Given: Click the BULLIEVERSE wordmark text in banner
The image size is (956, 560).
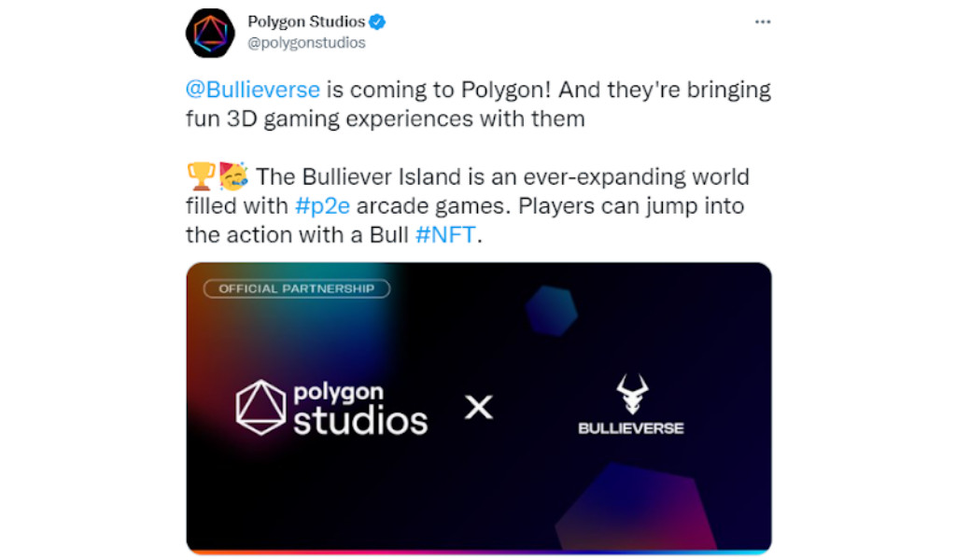Looking at the screenshot, I should [x=631, y=428].
